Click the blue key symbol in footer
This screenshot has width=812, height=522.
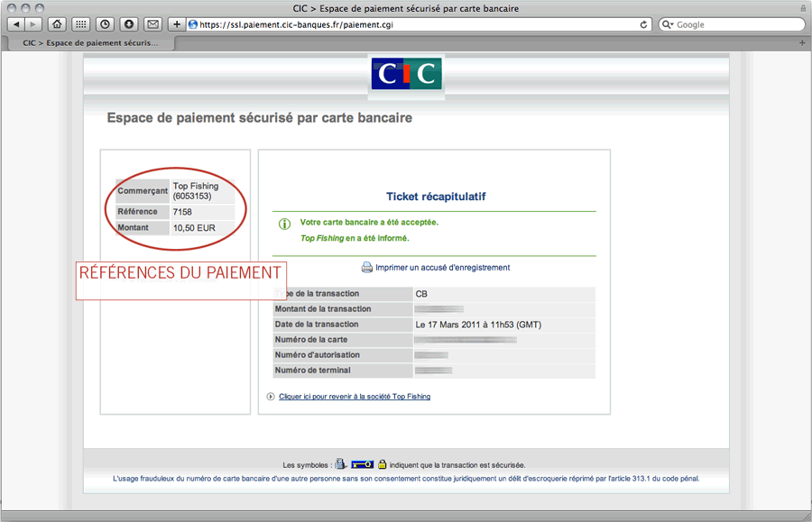tap(362, 464)
